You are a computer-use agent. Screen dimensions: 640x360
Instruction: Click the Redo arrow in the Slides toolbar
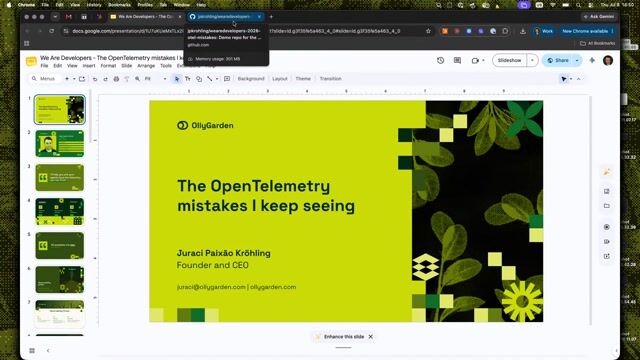[105, 79]
